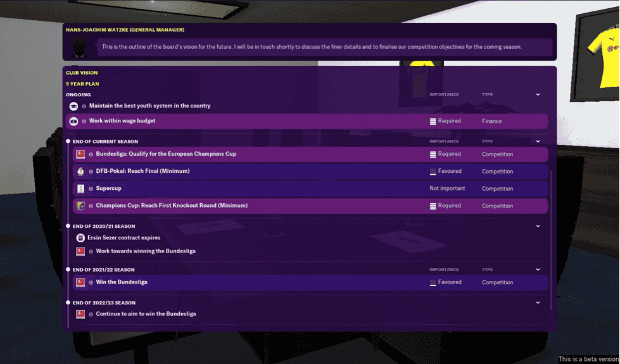
Task: Open info for DFB-Pokal Reach Final objective
Action: (91, 172)
